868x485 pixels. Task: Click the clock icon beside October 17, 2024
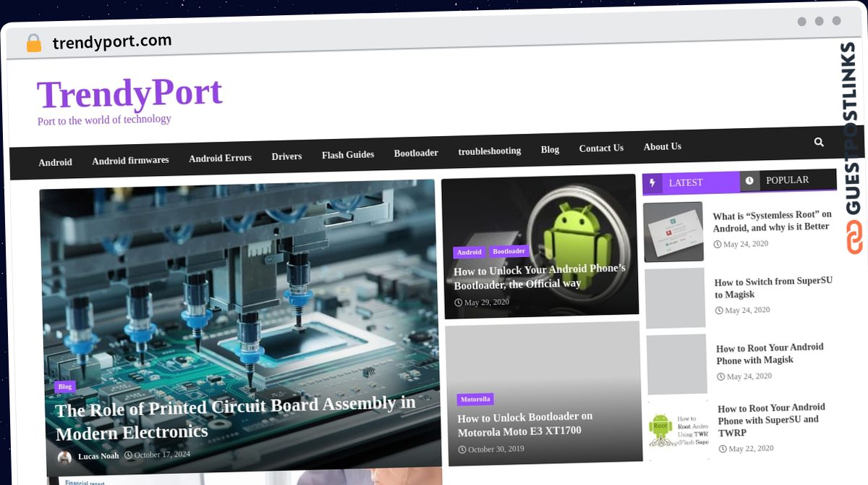click(128, 455)
